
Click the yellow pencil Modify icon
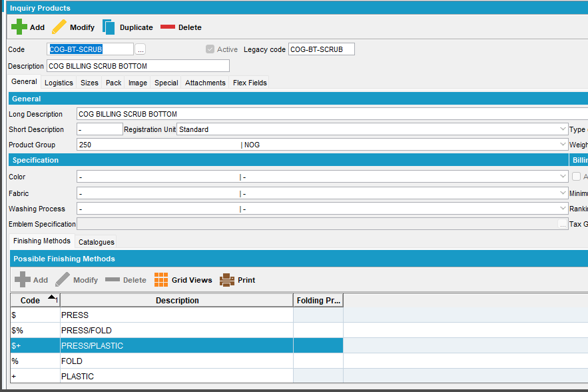(60, 27)
